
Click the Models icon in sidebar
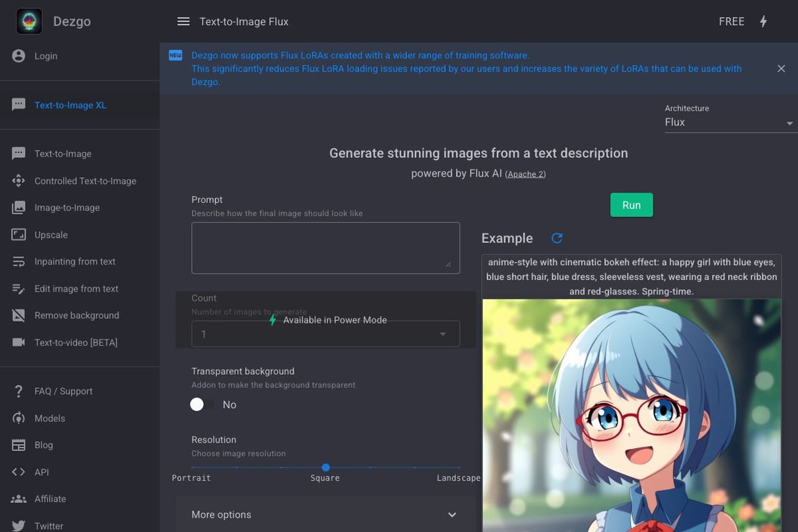19,418
